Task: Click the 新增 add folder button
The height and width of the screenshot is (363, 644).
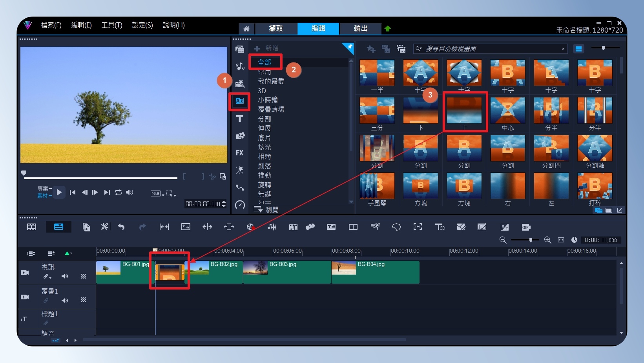Action: click(x=266, y=48)
